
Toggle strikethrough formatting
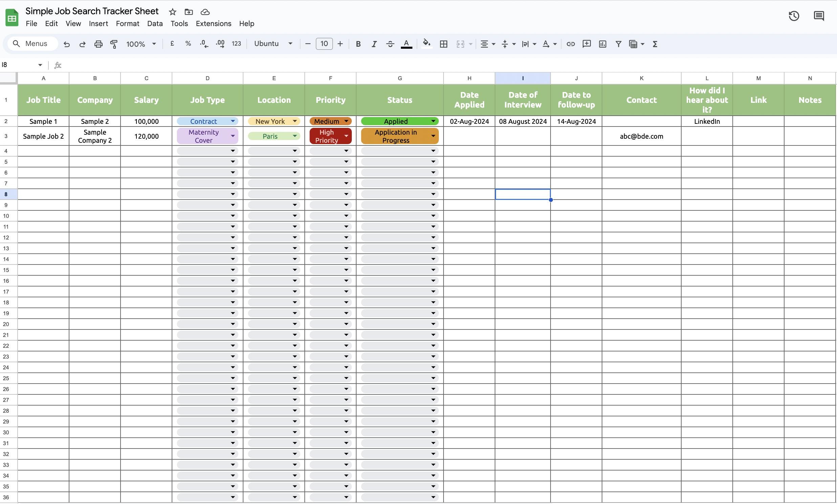(x=390, y=44)
